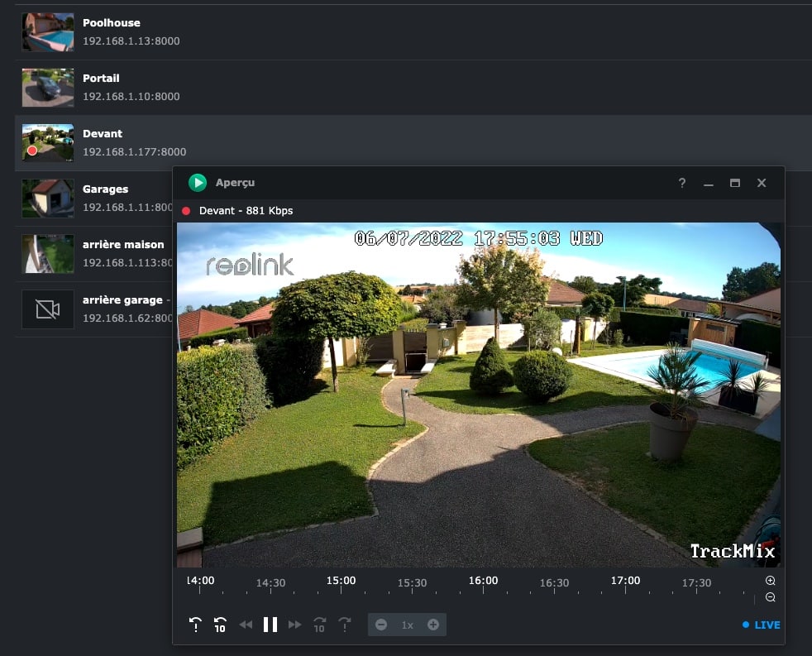Click the Portail camera name
This screenshot has width=812, height=656.
[101, 79]
